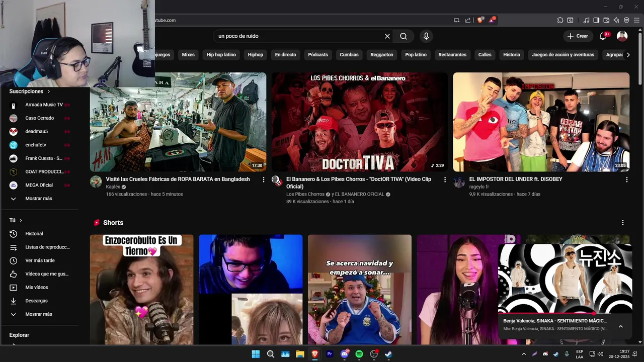644x362 pixels.
Task: Open the browser hamburger menu
Action: tap(636, 20)
